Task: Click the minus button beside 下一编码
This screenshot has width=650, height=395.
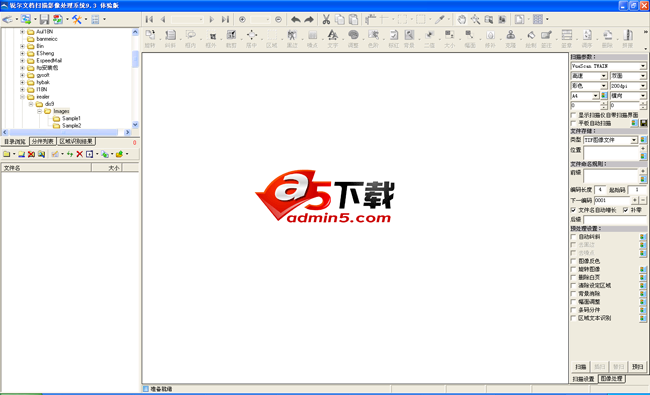Action: [643, 200]
